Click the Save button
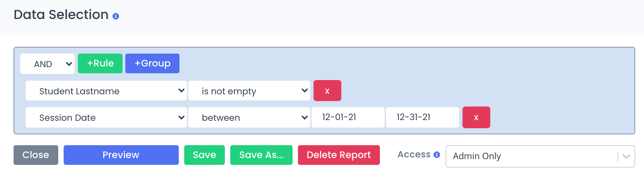This screenshot has width=644, height=173. [x=205, y=155]
